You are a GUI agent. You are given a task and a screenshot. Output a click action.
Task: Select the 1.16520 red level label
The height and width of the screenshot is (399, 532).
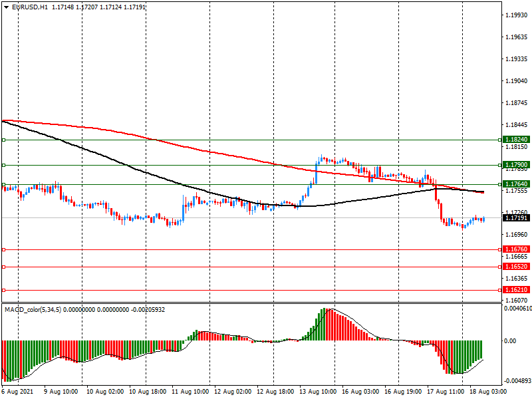[x=516, y=267]
